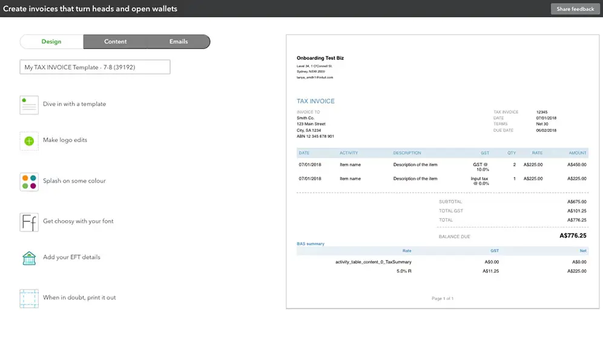
Task: Click the green plus logo icon
Action: (29, 141)
